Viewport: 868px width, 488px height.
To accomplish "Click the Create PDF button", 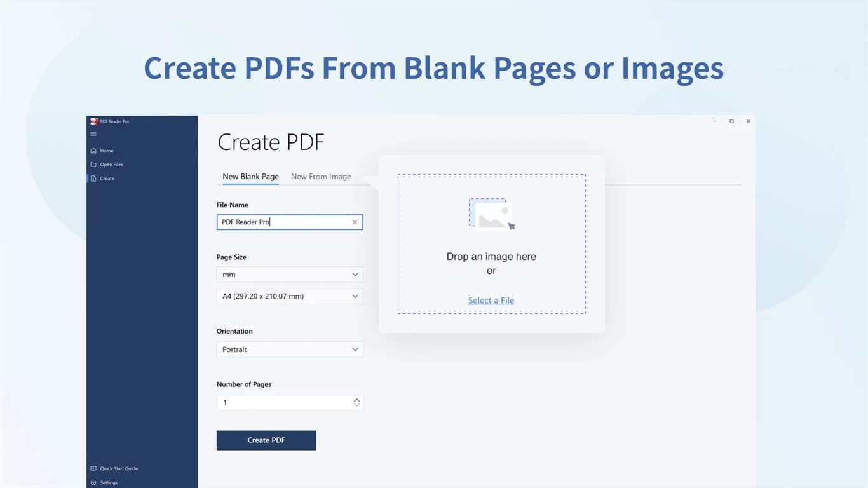I will pos(266,440).
